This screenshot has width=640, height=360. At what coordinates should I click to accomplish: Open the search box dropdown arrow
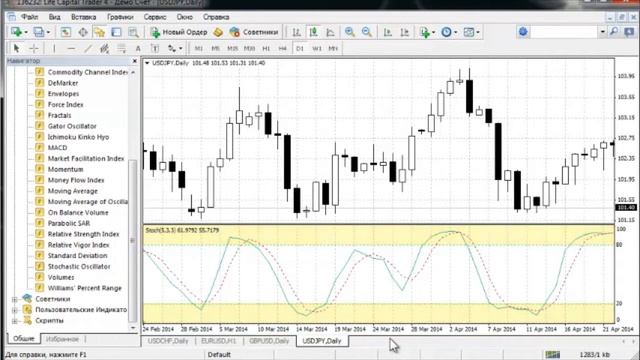(x=602, y=32)
